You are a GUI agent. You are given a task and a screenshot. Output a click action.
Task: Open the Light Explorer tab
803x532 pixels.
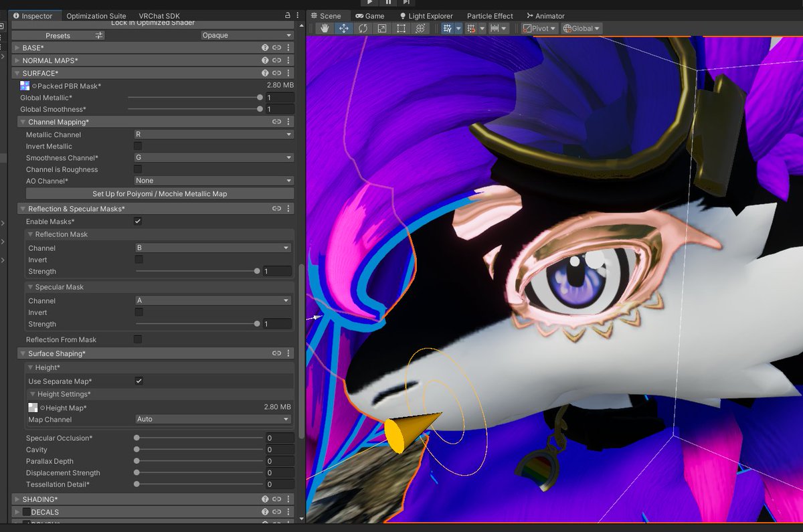[426, 16]
